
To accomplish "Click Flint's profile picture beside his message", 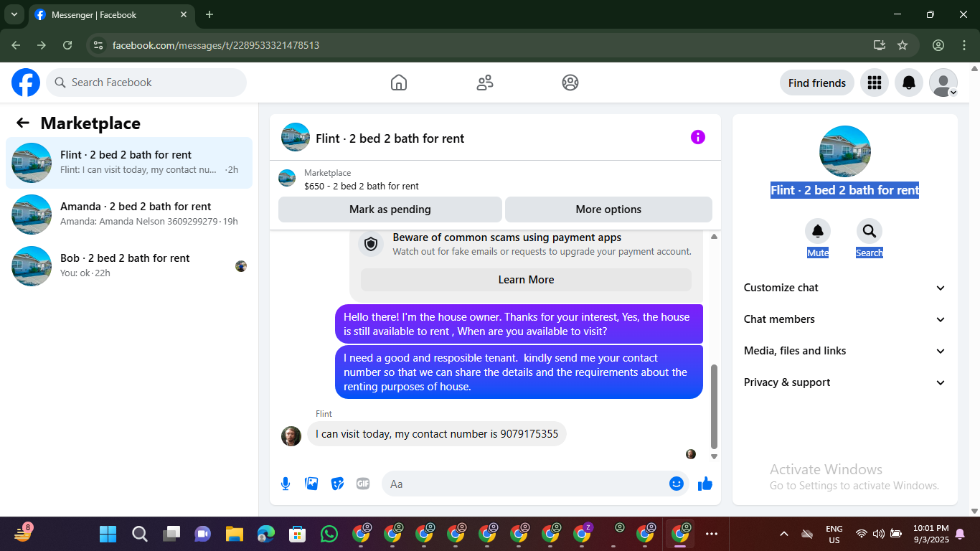I will pos(291,435).
